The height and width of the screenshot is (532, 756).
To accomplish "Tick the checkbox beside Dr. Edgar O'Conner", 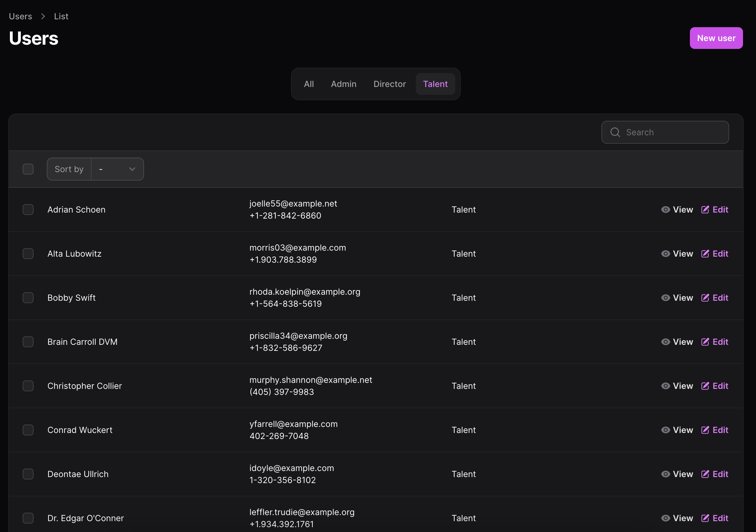I will click(28, 518).
